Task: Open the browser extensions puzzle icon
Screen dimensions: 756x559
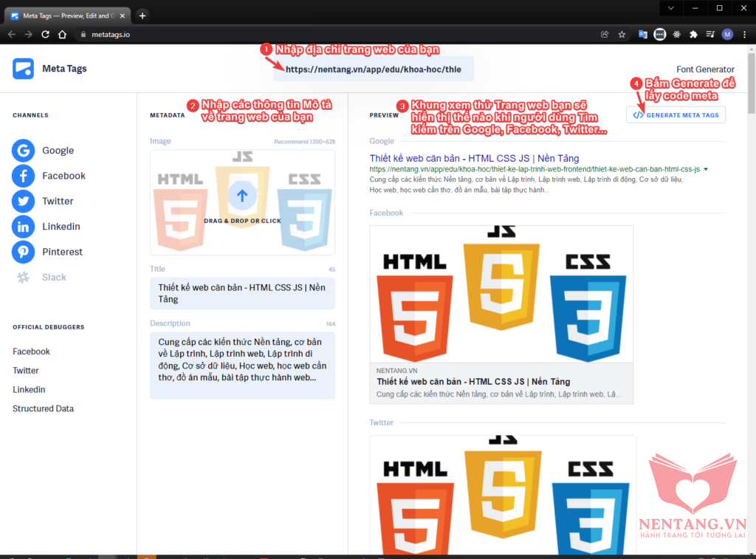Action: pos(693,34)
